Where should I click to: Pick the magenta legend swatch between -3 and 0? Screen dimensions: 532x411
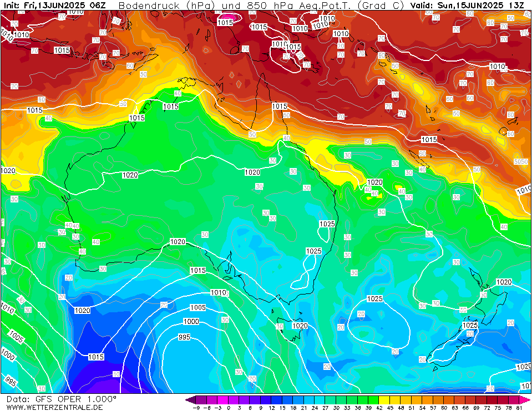223,399
